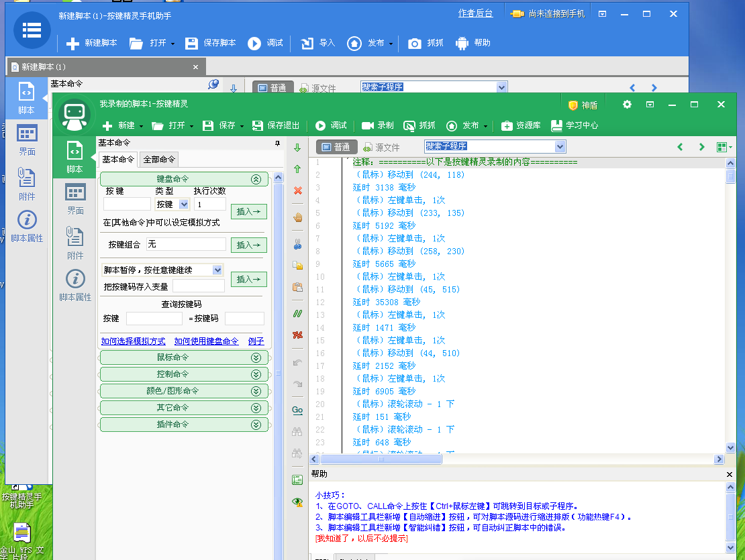The height and width of the screenshot is (560, 745).
Task: Click the eye with warning icon
Action: pyautogui.click(x=297, y=502)
